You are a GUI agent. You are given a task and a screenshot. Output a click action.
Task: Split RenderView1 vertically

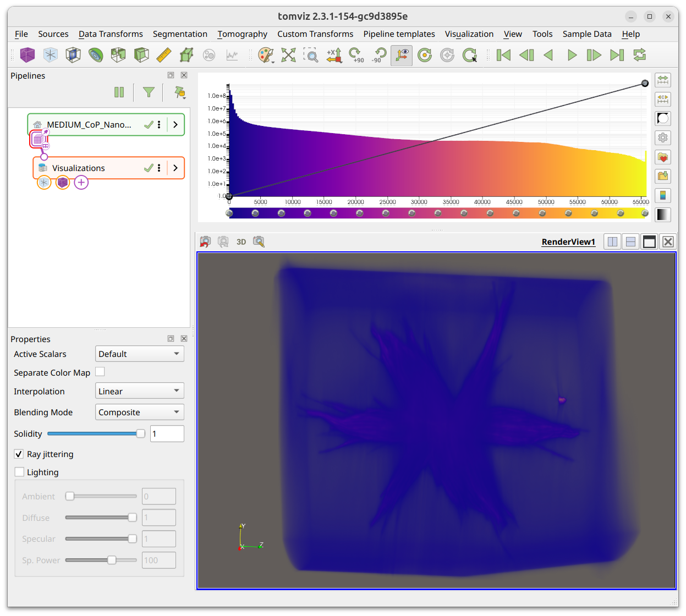[631, 242]
